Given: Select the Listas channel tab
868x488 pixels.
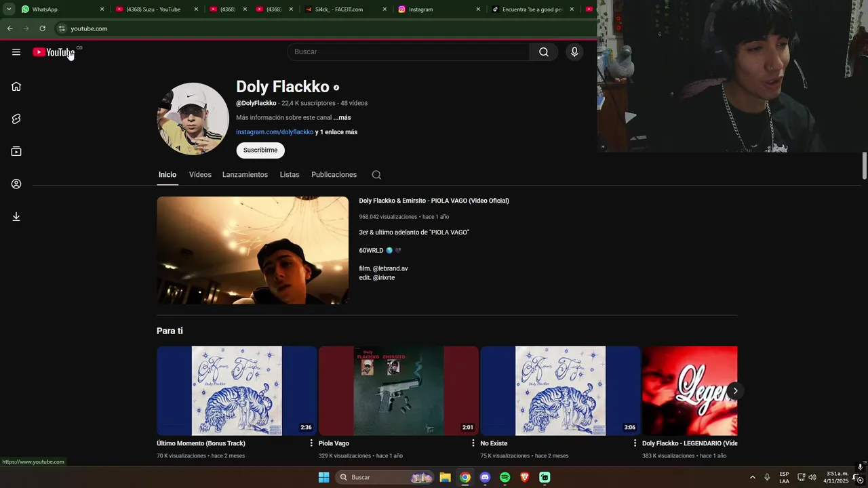Looking at the screenshot, I should [290, 175].
